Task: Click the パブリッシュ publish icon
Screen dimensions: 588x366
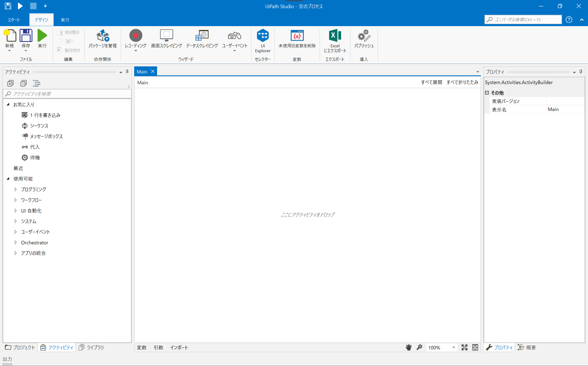Action: 364,35
